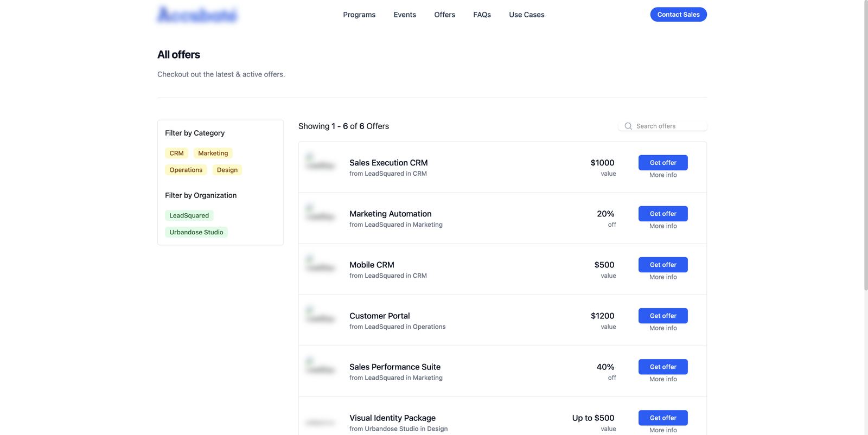Filter offers by CRM category

click(176, 153)
